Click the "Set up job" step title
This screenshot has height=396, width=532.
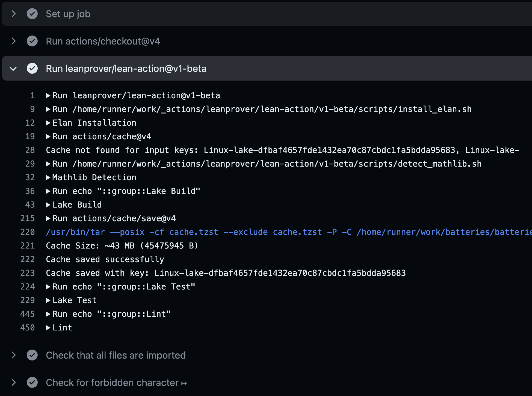point(68,14)
